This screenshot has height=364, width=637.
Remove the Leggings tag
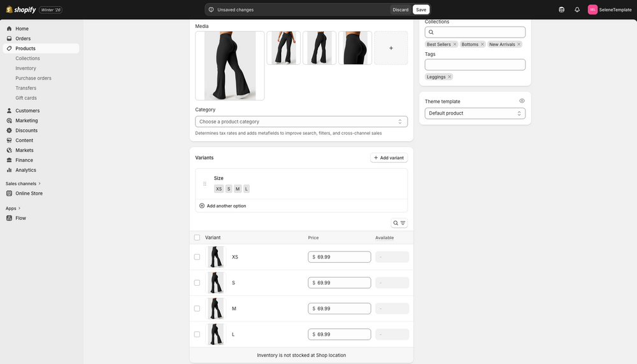point(450,77)
